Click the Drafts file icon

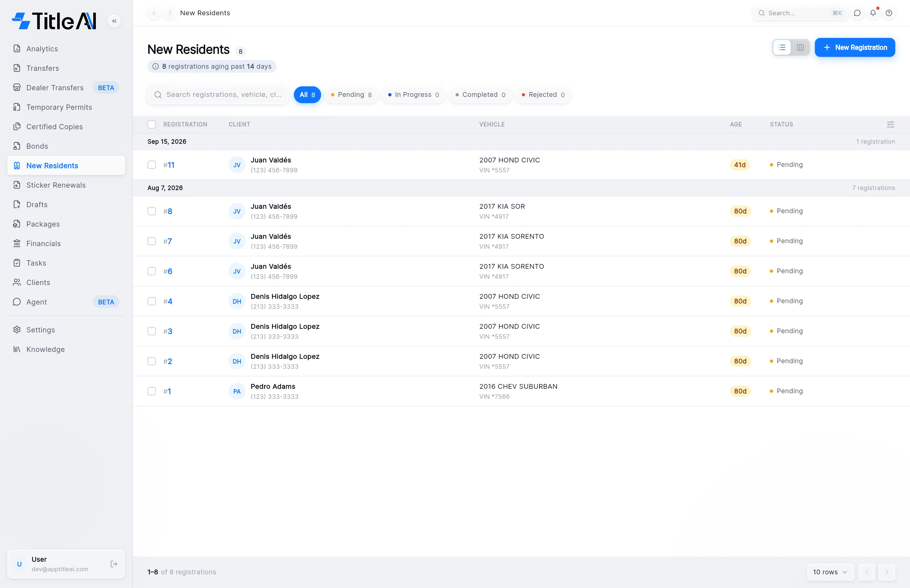point(17,204)
